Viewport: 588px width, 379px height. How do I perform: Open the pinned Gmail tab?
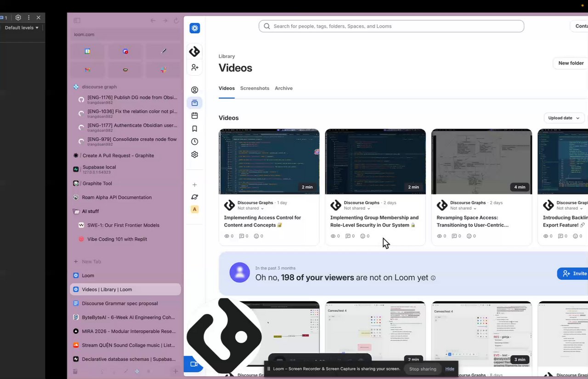point(87,70)
